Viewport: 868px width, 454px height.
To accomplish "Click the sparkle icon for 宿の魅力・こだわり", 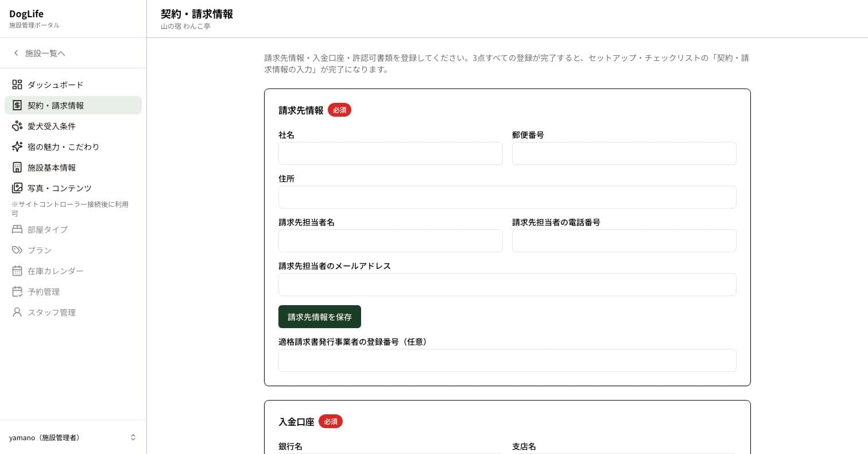I will (17, 147).
